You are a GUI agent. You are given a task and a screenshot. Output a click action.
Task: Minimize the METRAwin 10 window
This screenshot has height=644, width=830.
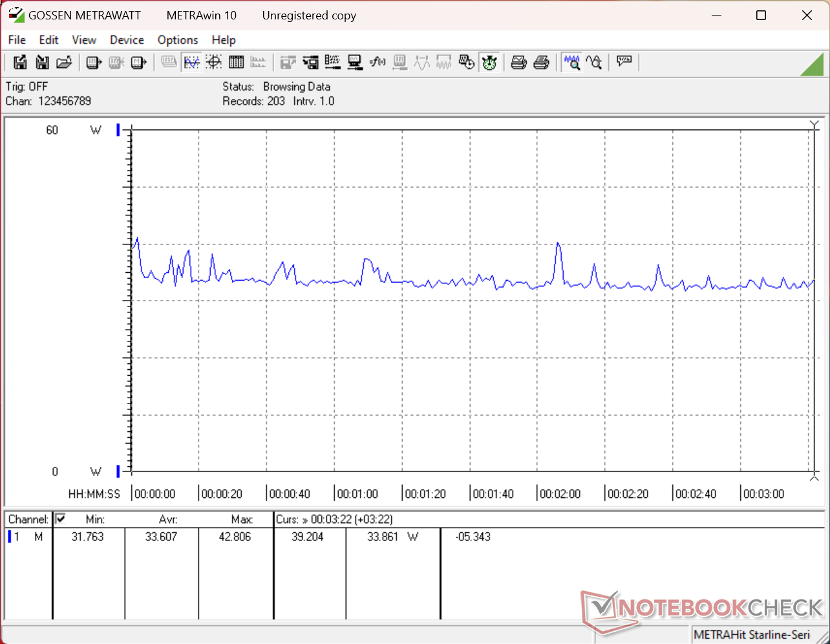[715, 15]
